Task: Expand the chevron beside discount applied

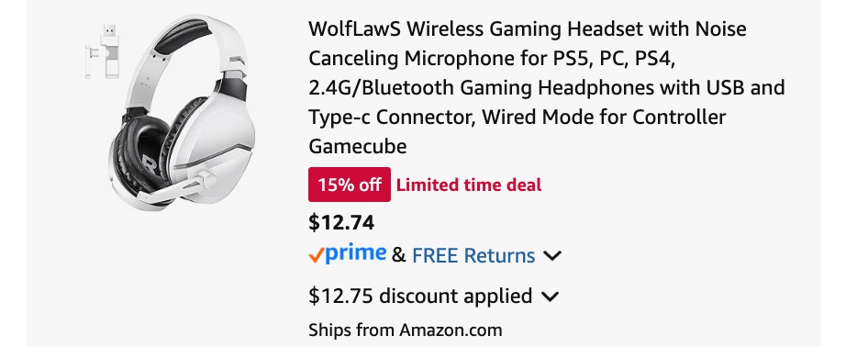Action: [549, 297]
